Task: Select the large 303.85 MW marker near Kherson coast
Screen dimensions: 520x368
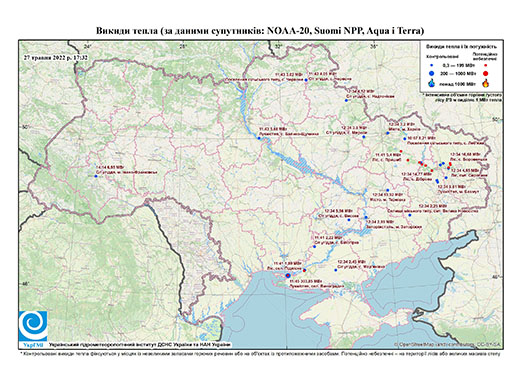Action: point(288,276)
